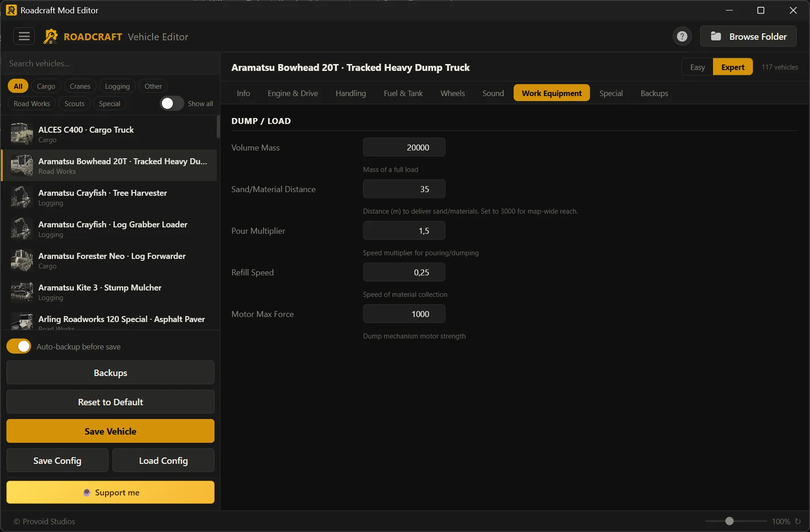Select Aramatsu Forester Neo Log Forwarder

tap(109, 260)
